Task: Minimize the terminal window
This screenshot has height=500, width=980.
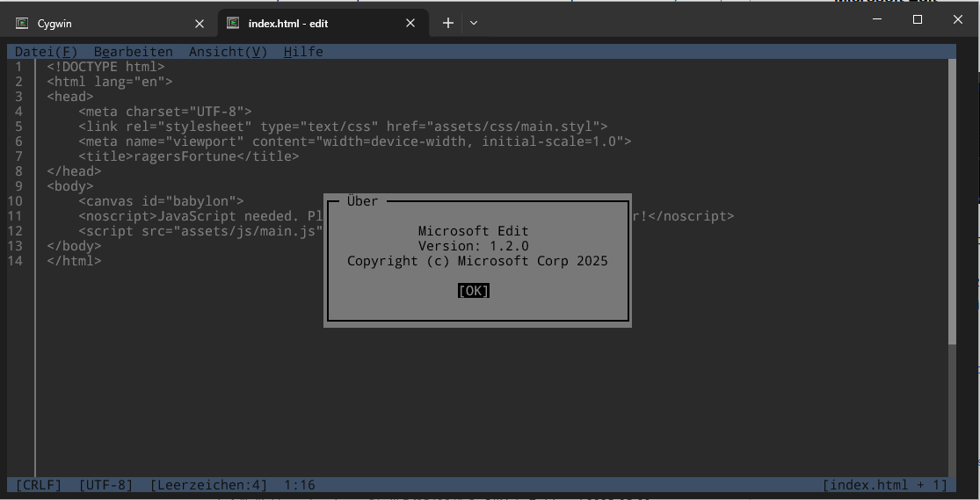Action: [876, 19]
